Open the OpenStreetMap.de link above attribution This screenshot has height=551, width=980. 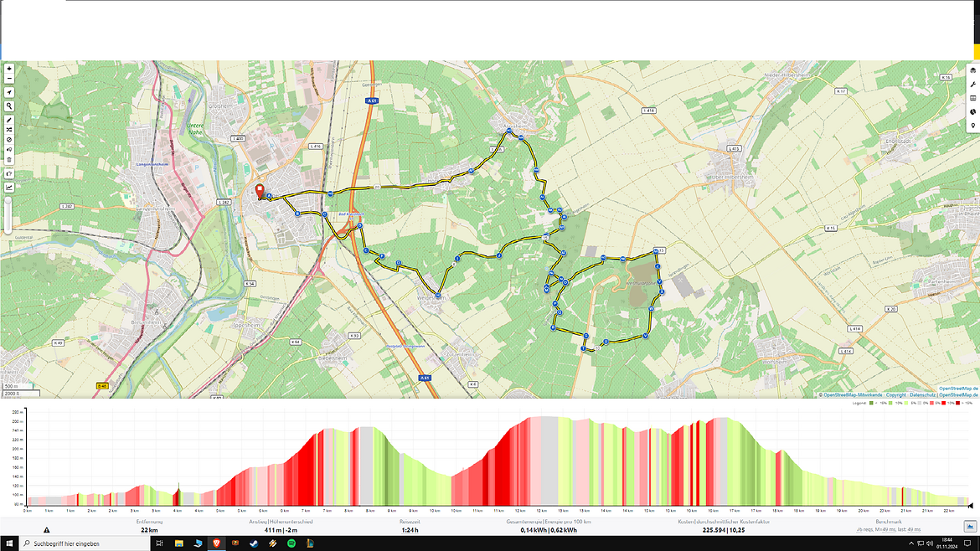coord(959,389)
